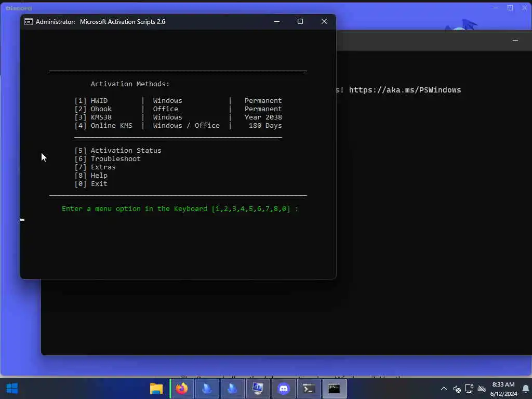Viewport: 532px width, 399px height.
Task: Open the computer monitor app in taskbar
Action: pyautogui.click(x=258, y=389)
